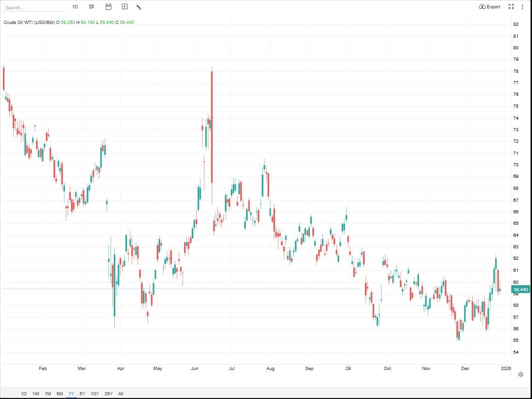This screenshot has height=399, width=532.
Task: Select the 1D time range
Action: coord(24,393)
